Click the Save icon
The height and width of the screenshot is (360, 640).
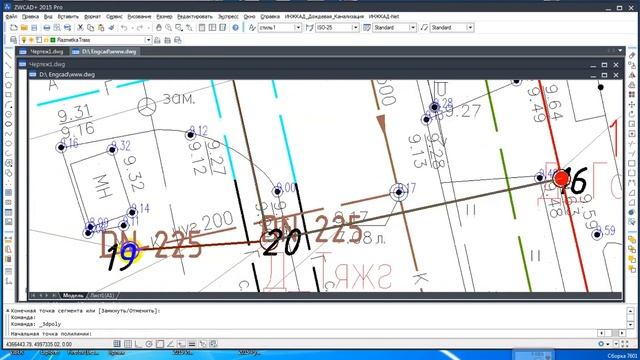34,27
